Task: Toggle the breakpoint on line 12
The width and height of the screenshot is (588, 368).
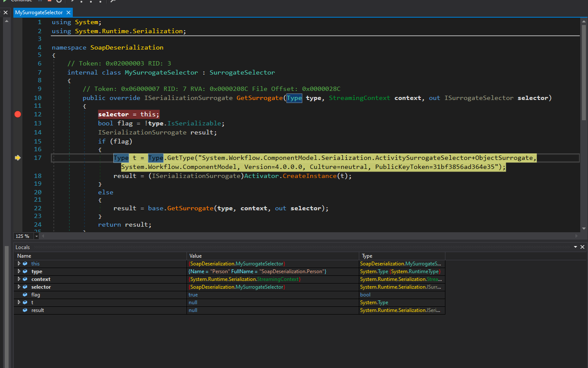Action: pyautogui.click(x=18, y=114)
